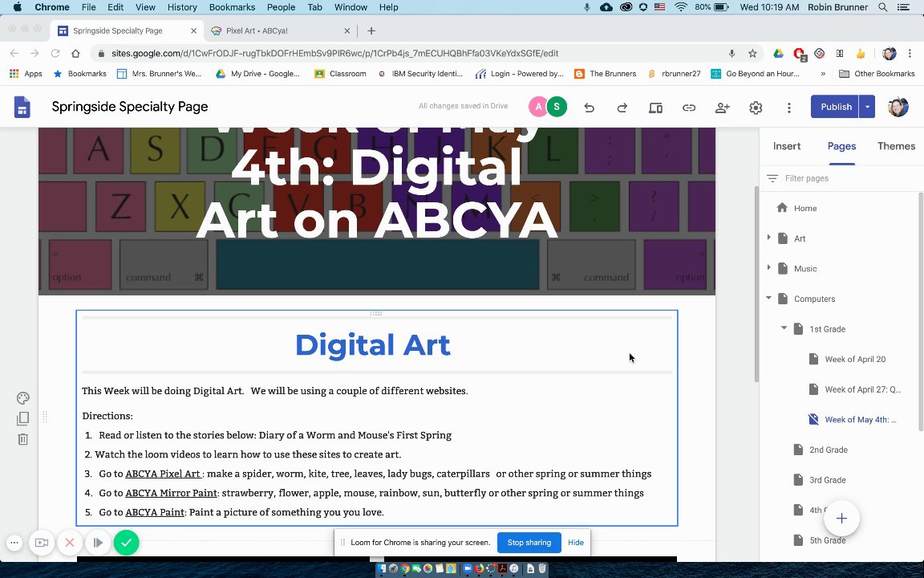The width and height of the screenshot is (924, 578).
Task: Click the Google Sites logo icon
Action: click(22, 107)
